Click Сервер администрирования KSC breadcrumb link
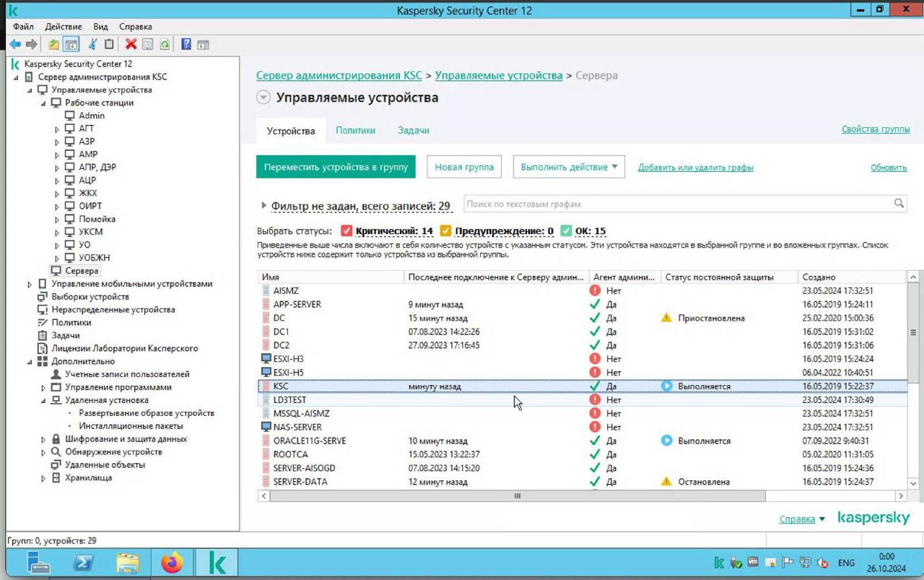This screenshot has width=924, height=580. 339,75
